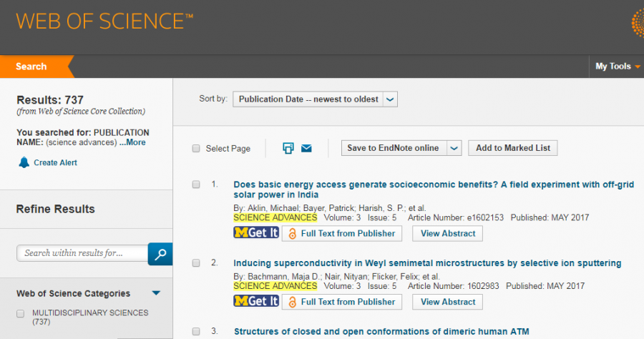Collapse the Web of Science Categories section
644x339 pixels.
[x=156, y=293]
